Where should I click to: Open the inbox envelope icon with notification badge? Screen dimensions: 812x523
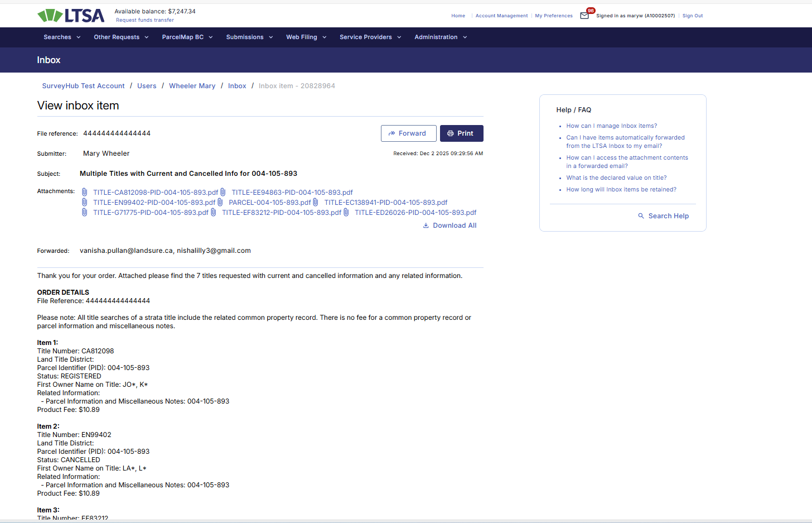pyautogui.click(x=584, y=16)
